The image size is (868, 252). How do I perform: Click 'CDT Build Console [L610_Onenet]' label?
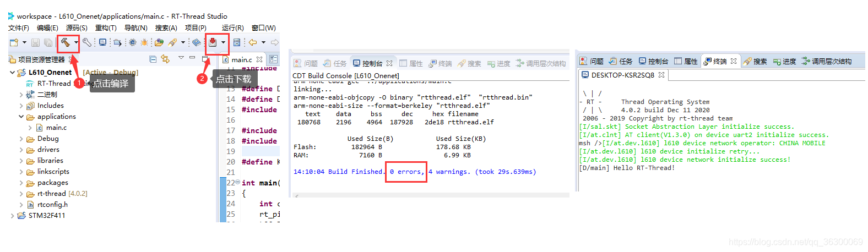pos(346,75)
